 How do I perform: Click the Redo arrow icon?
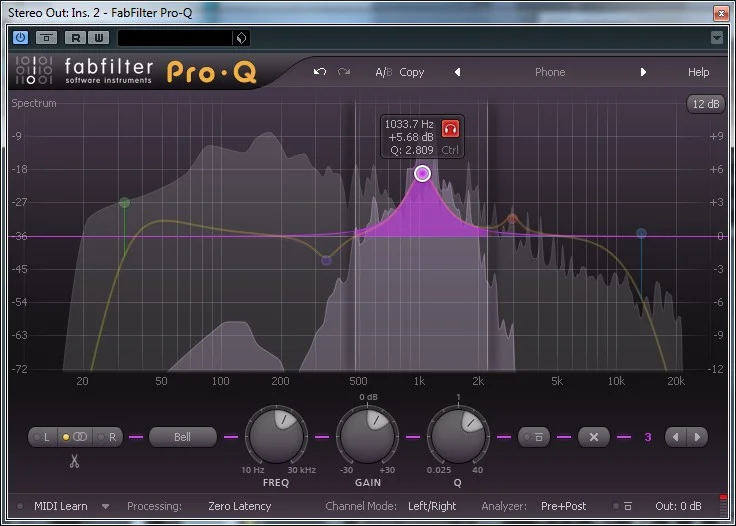pos(345,72)
